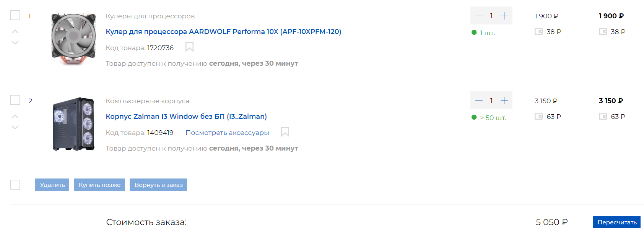Select checkbox for item 1 cooler
Viewport: 644px width, 232px height.
[x=15, y=15]
